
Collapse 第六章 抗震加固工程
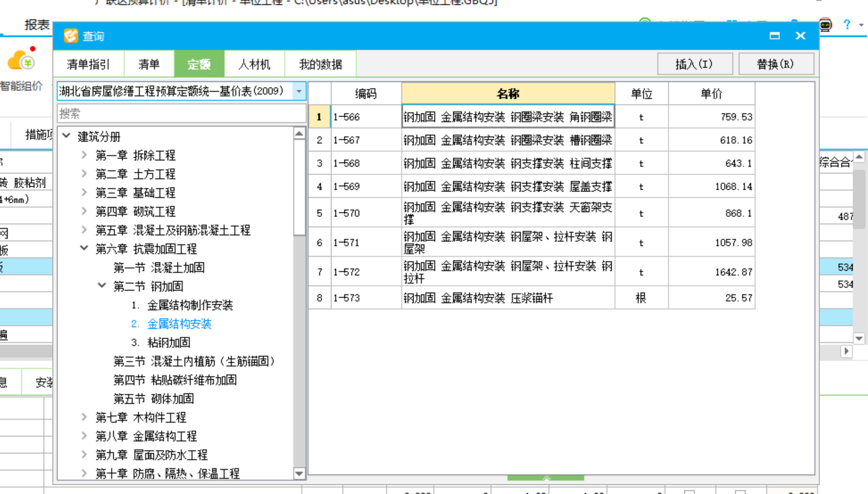84,248
